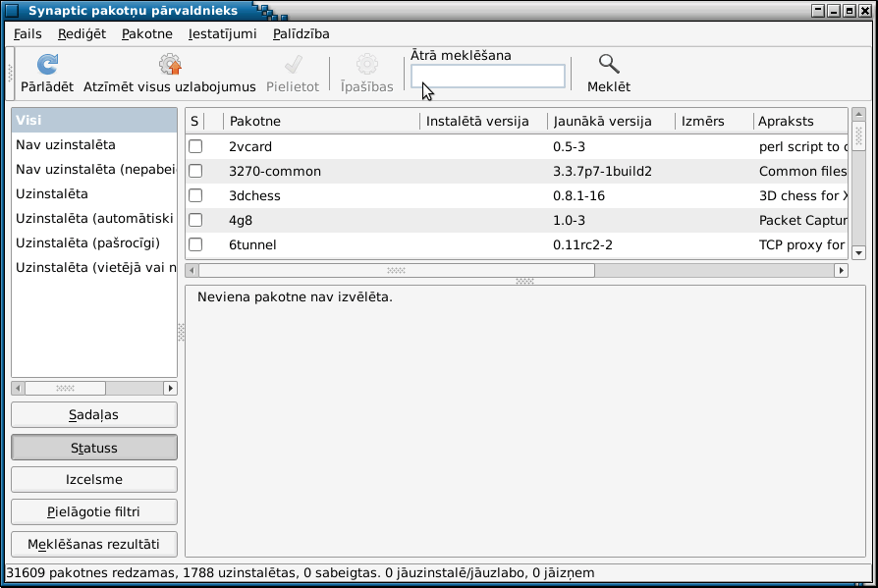
Task: Select the Nav uzinstalēta filter
Action: (x=94, y=145)
